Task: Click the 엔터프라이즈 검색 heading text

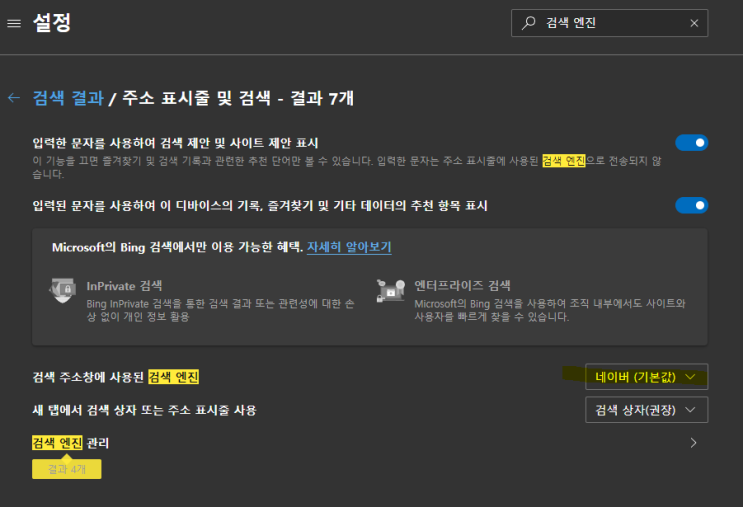Action: pyautogui.click(x=462, y=285)
